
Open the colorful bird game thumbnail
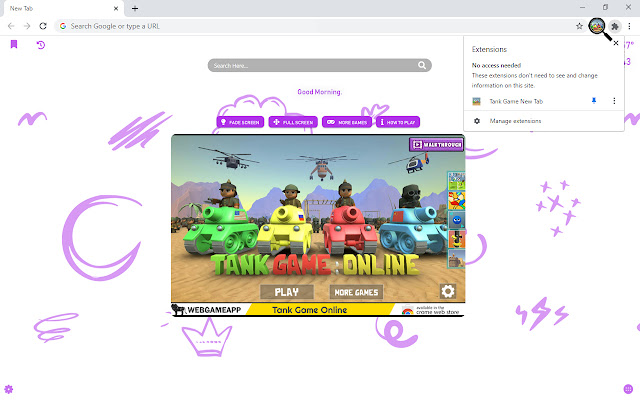[x=456, y=201]
